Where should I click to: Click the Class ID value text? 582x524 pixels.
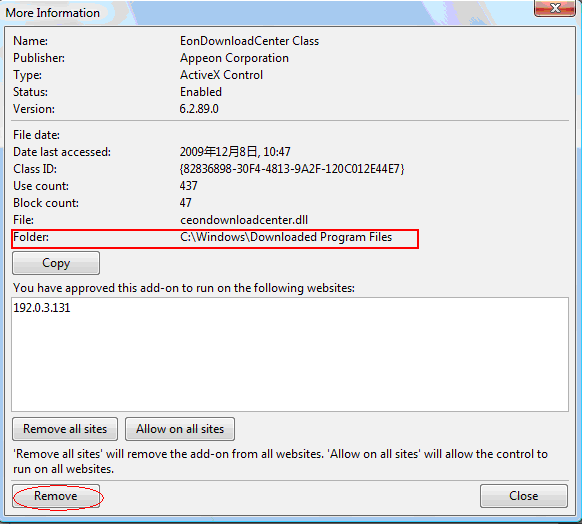(x=292, y=169)
